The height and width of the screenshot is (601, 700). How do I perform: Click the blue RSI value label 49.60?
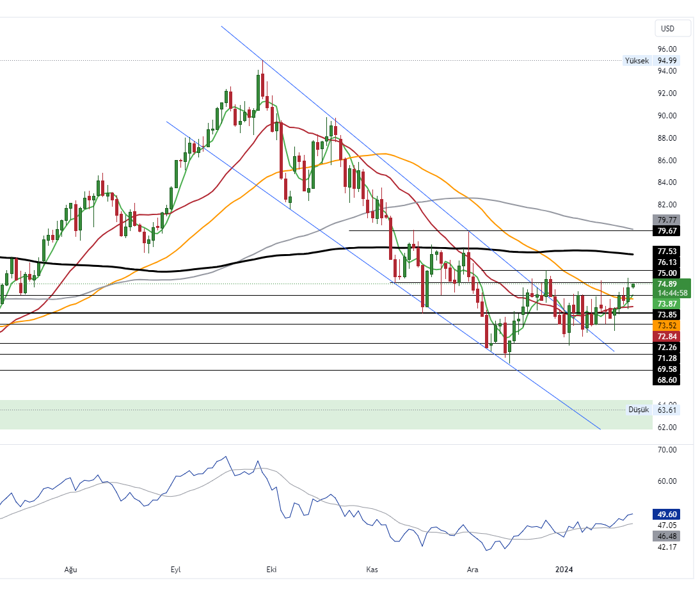point(667,514)
